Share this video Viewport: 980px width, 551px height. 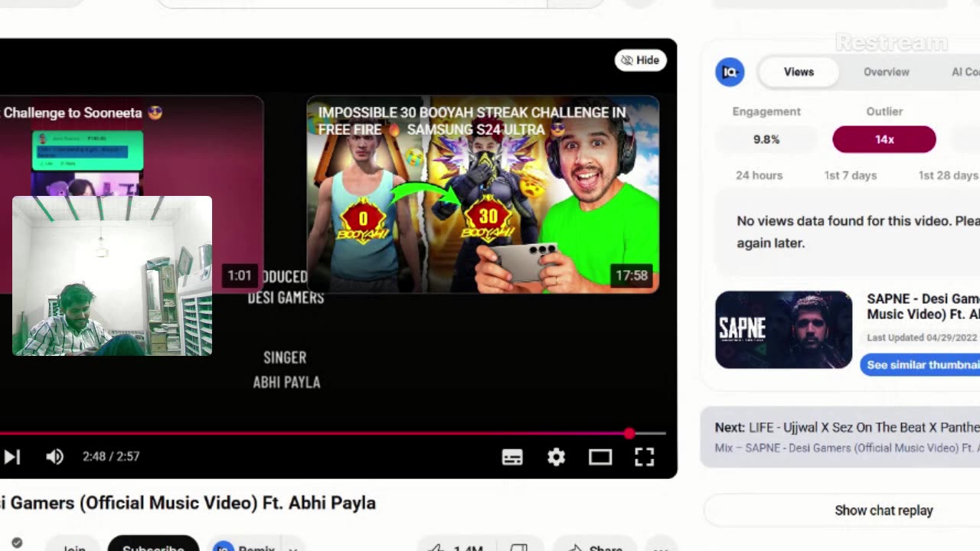[596, 546]
